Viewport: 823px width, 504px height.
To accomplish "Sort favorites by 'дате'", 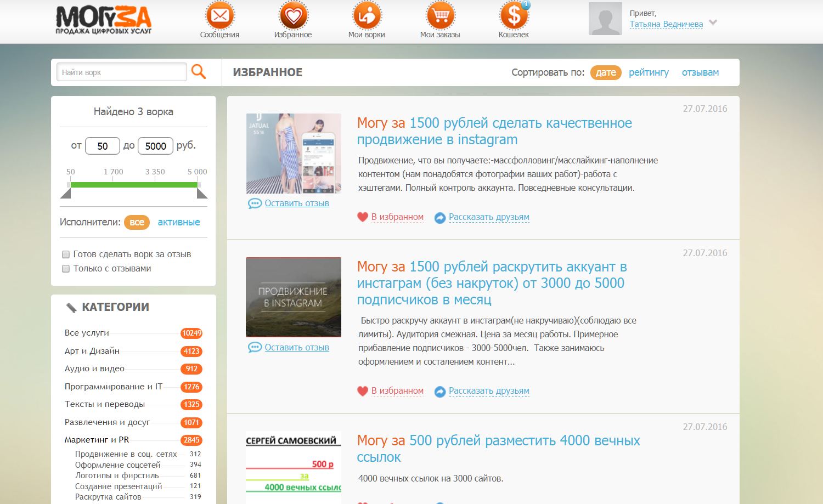I will (x=606, y=72).
